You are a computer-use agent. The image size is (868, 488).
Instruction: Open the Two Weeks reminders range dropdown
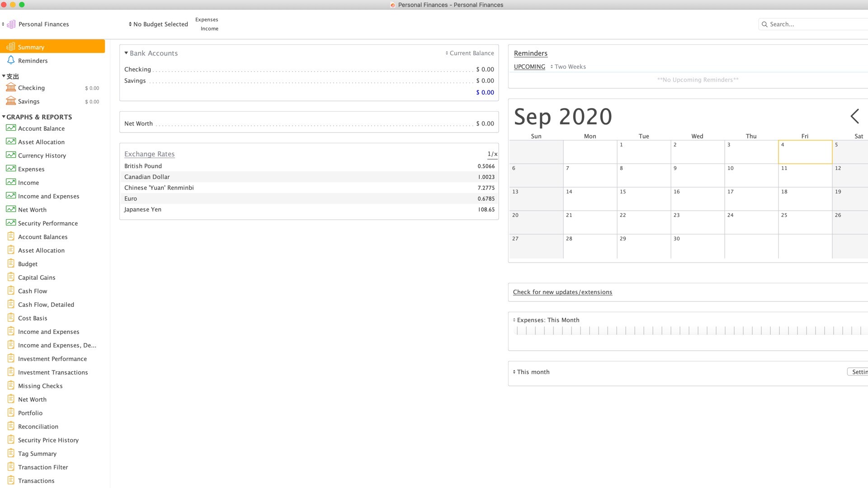point(568,66)
